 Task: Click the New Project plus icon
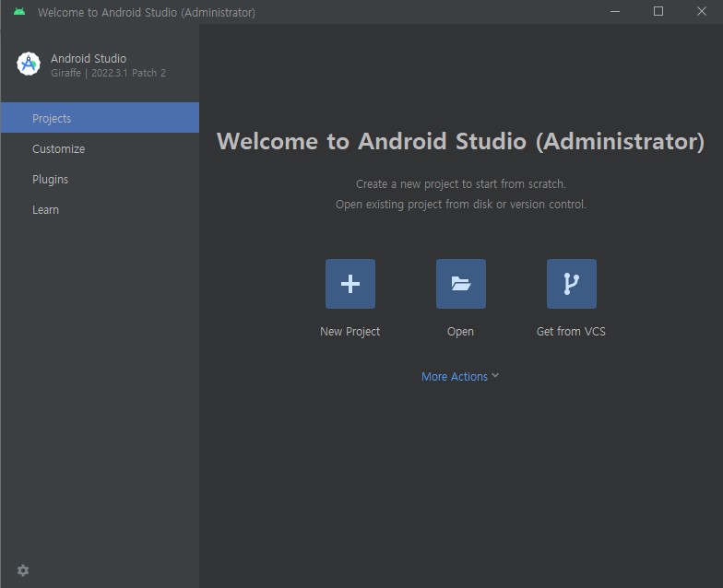click(x=350, y=284)
